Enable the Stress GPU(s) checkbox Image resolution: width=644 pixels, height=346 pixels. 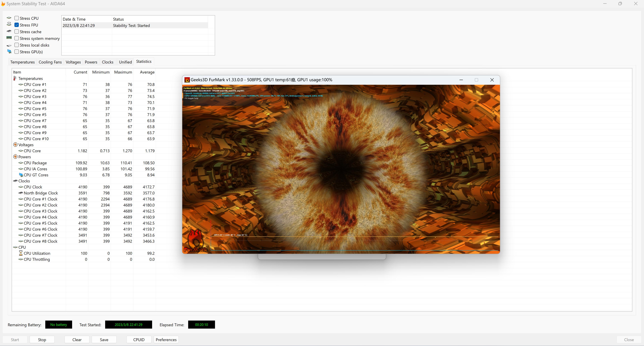pyautogui.click(x=17, y=52)
